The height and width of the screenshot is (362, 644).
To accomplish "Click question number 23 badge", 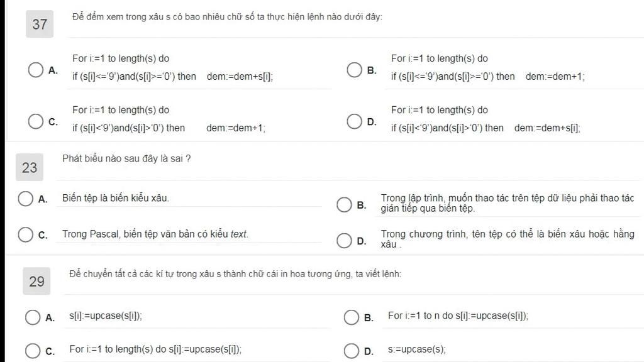I will 30,167.
